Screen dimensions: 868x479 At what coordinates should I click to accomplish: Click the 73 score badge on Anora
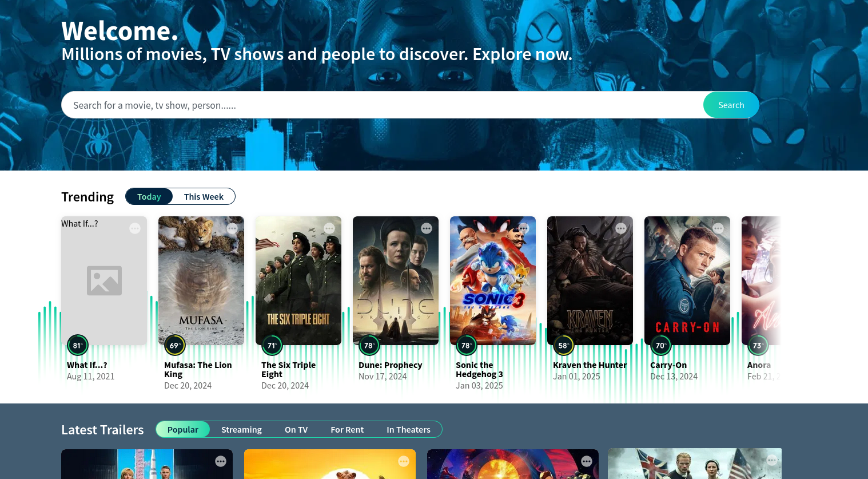tap(758, 345)
